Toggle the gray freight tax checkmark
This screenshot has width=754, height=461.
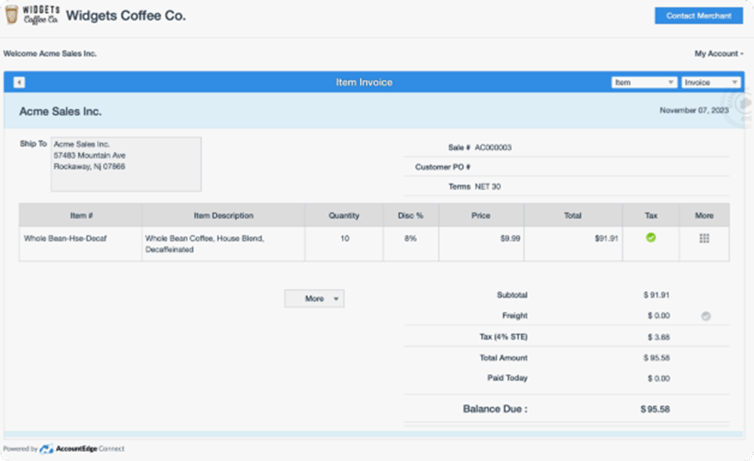pos(705,315)
